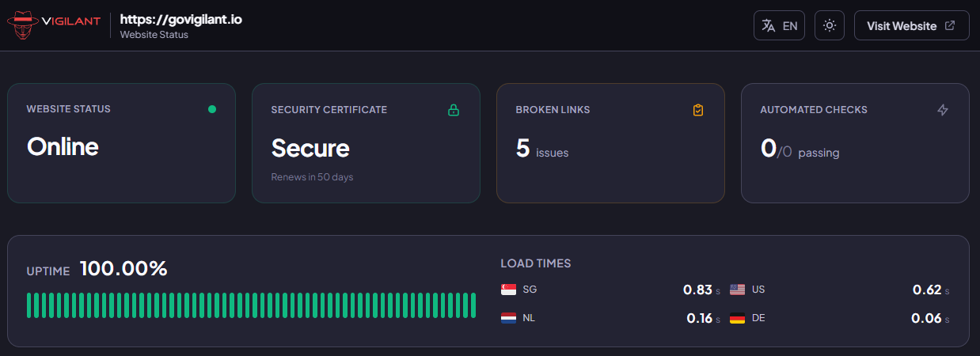Open the Website Status card
This screenshot has width=980, height=356.
(x=121, y=143)
